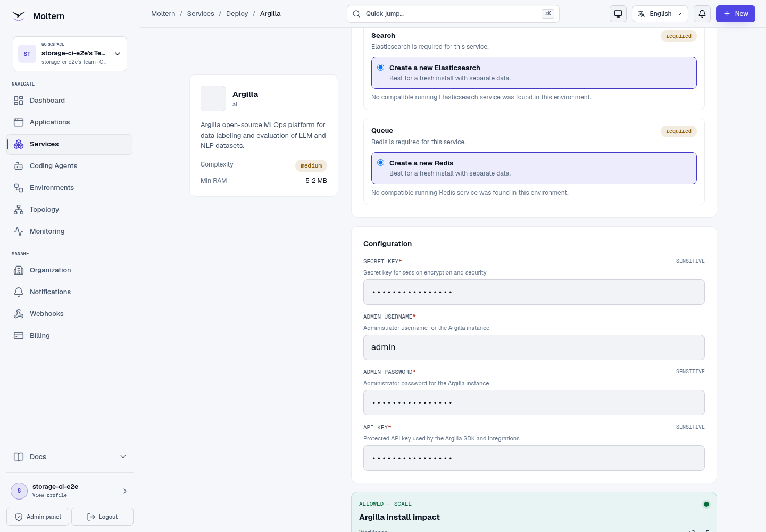Open the top bar notification bell
766x532 pixels.
click(702, 14)
